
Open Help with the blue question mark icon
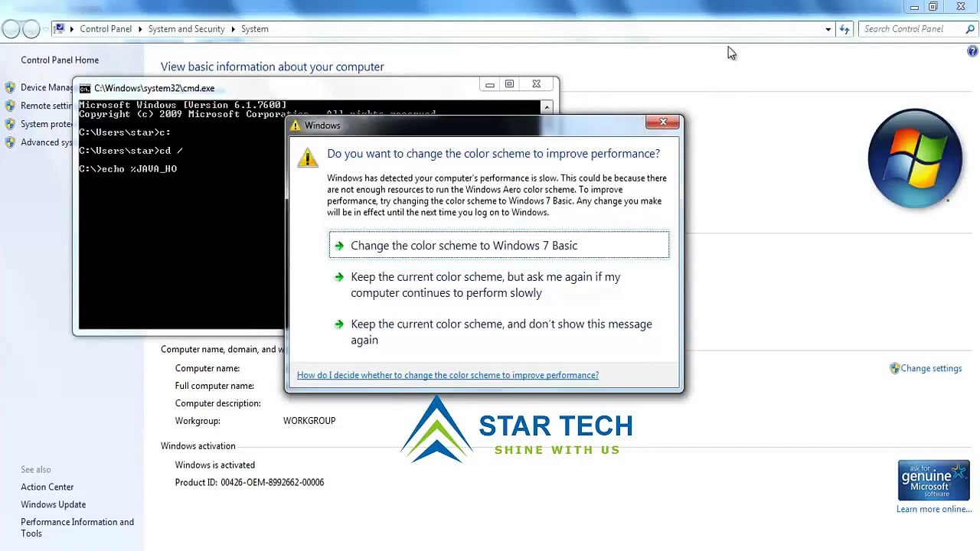point(972,51)
